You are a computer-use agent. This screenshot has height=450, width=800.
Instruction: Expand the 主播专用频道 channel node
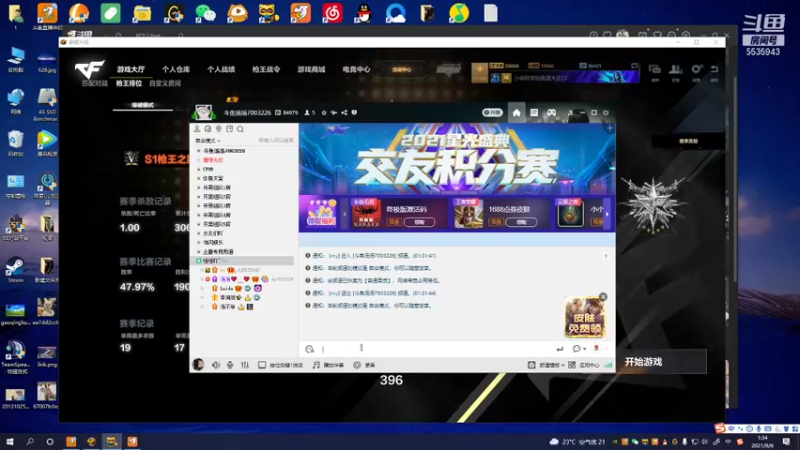(x=198, y=252)
